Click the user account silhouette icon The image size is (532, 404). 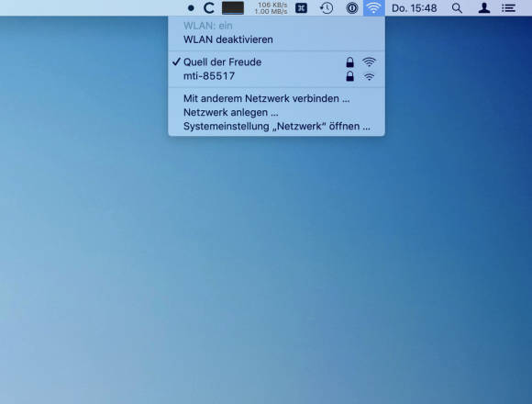[483, 8]
